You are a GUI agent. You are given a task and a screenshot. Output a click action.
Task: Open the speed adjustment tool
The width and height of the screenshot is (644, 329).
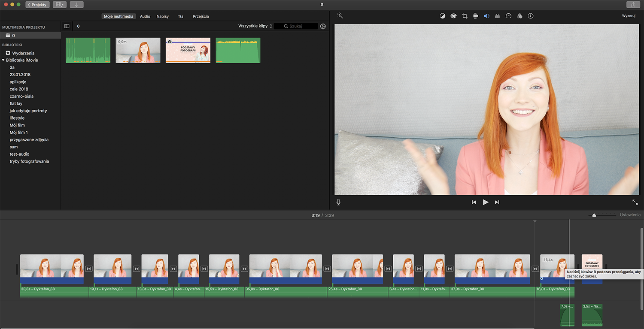tap(509, 16)
